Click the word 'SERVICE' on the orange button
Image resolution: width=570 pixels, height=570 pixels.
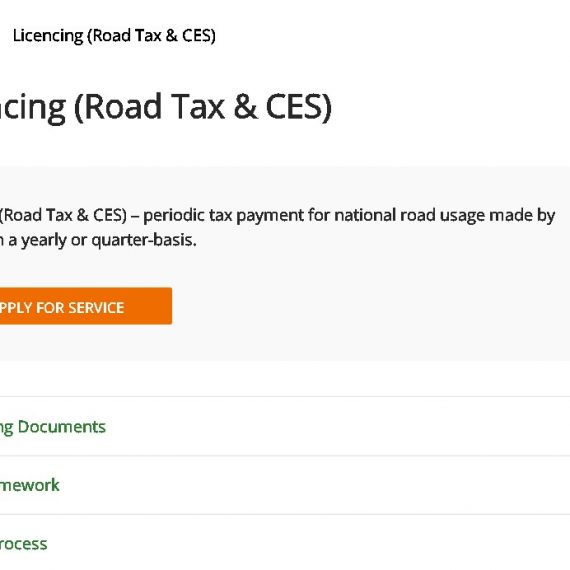tap(96, 308)
